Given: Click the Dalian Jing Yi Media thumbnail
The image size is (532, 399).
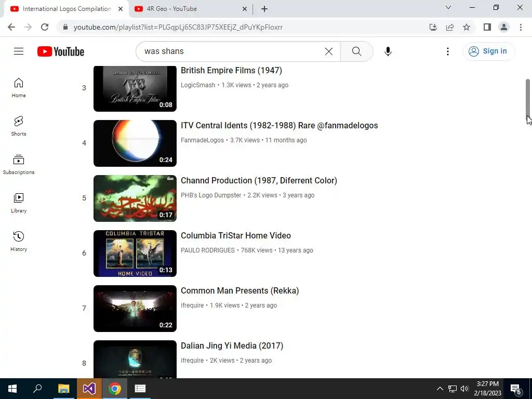Looking at the screenshot, I should [x=135, y=359].
